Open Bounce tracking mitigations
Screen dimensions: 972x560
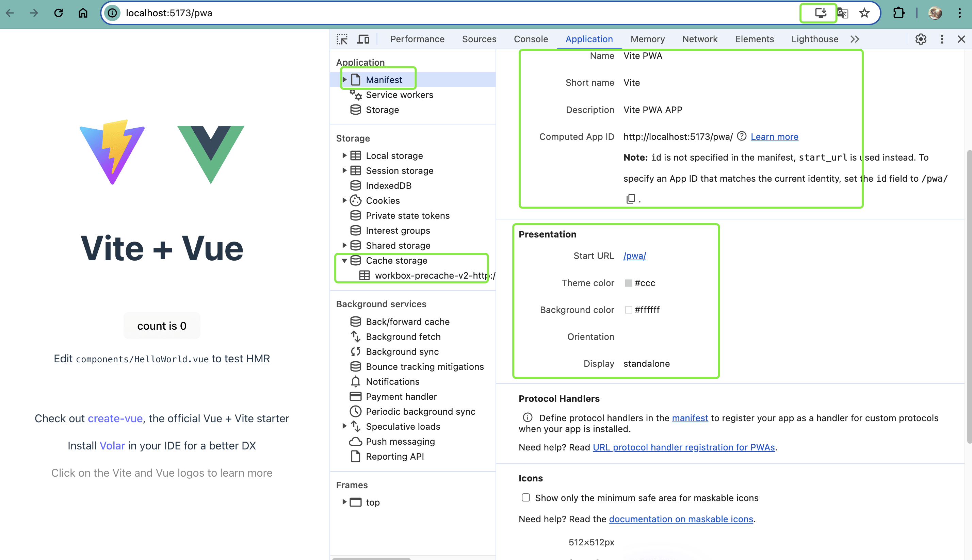[425, 366]
